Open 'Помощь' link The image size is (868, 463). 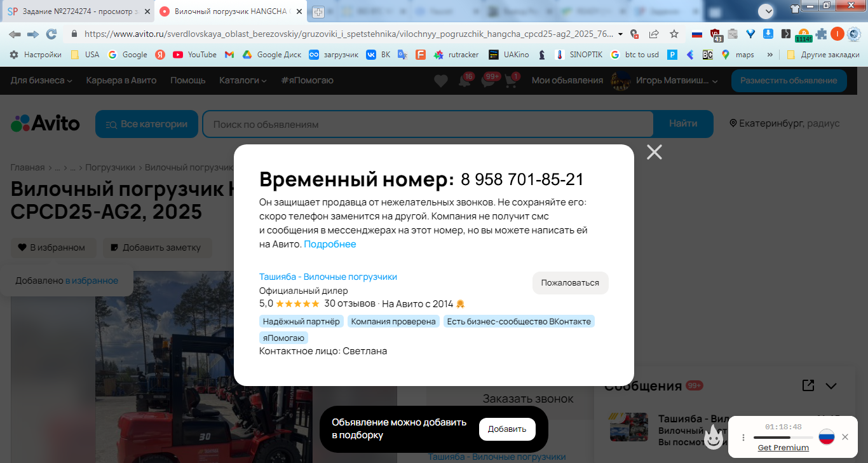click(188, 80)
